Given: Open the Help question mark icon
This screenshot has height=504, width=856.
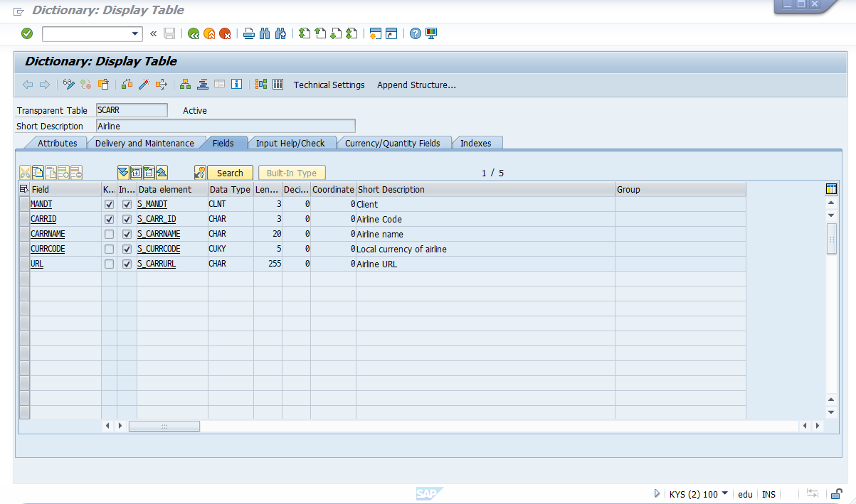Looking at the screenshot, I should (416, 33).
